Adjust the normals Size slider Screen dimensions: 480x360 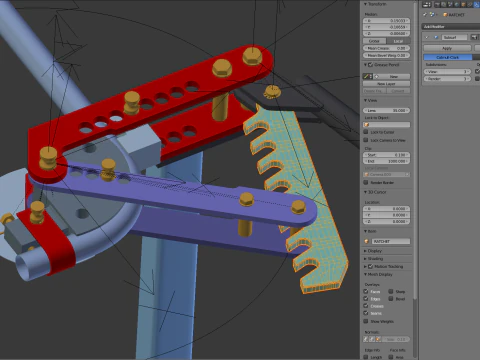tap(396, 339)
